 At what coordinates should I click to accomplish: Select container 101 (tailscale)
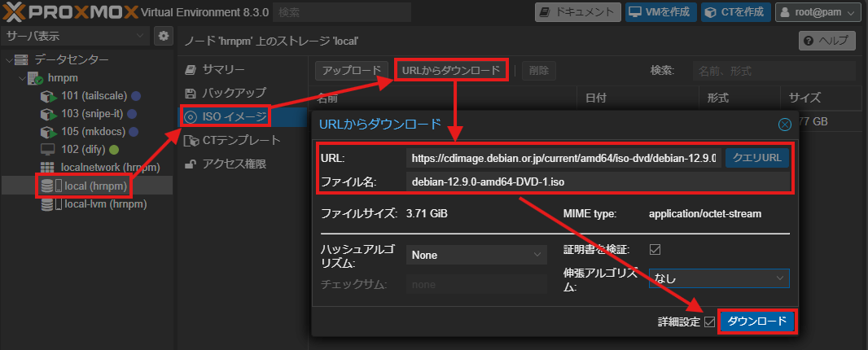[94, 96]
